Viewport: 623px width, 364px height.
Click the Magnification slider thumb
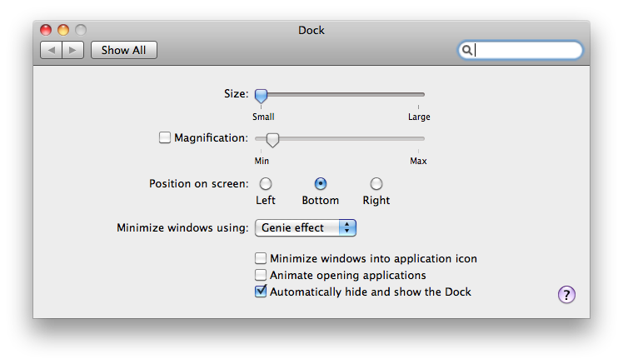pos(272,140)
